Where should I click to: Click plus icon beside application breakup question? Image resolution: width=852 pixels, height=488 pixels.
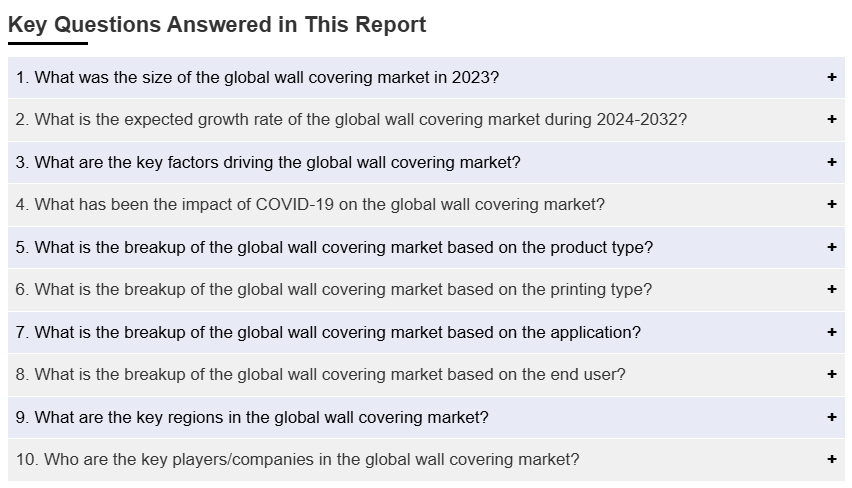(831, 332)
